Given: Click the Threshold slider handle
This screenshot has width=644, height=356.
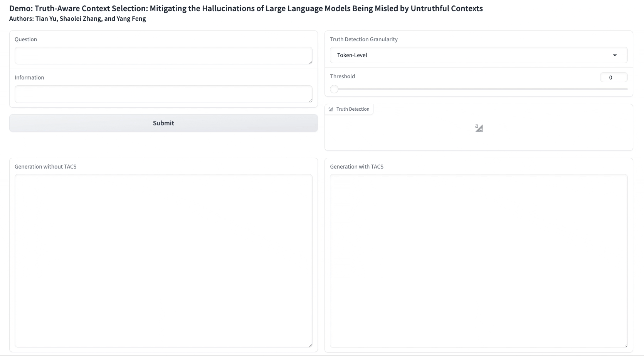Looking at the screenshot, I should (334, 89).
